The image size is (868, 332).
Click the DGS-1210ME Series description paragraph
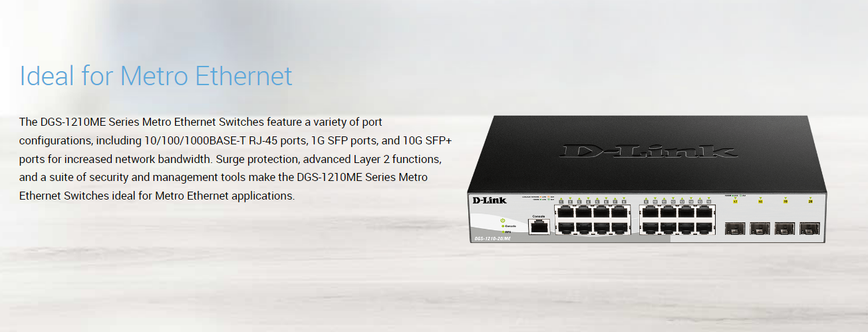coord(235,159)
